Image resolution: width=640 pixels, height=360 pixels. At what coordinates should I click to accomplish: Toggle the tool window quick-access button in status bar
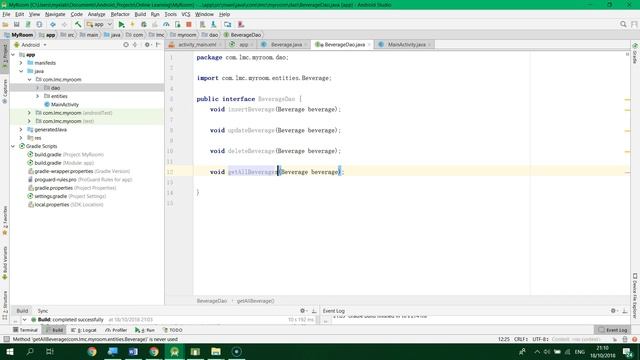pyautogui.click(x=6, y=339)
